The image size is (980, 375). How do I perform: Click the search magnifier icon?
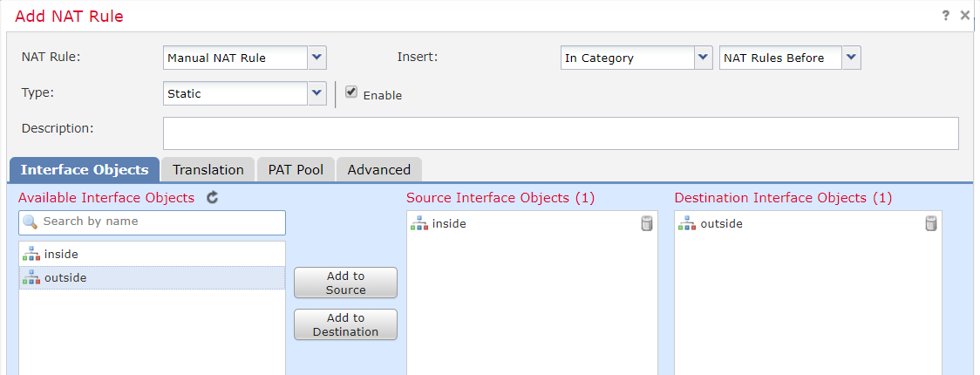[31, 222]
